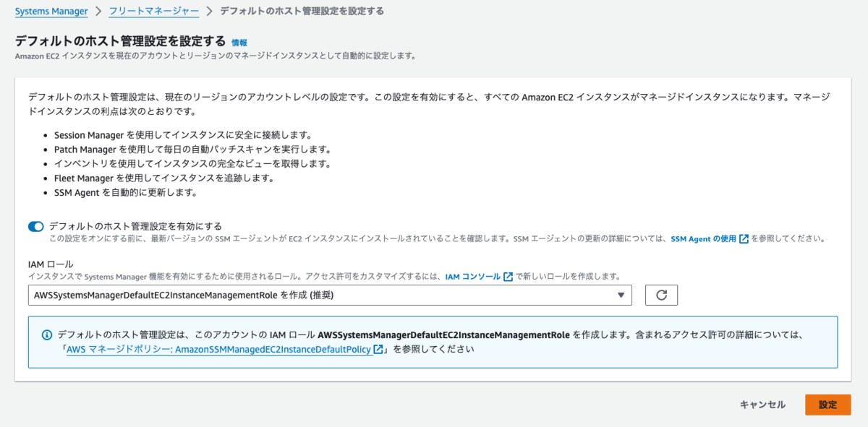Click the orange 設定 button

click(x=828, y=405)
